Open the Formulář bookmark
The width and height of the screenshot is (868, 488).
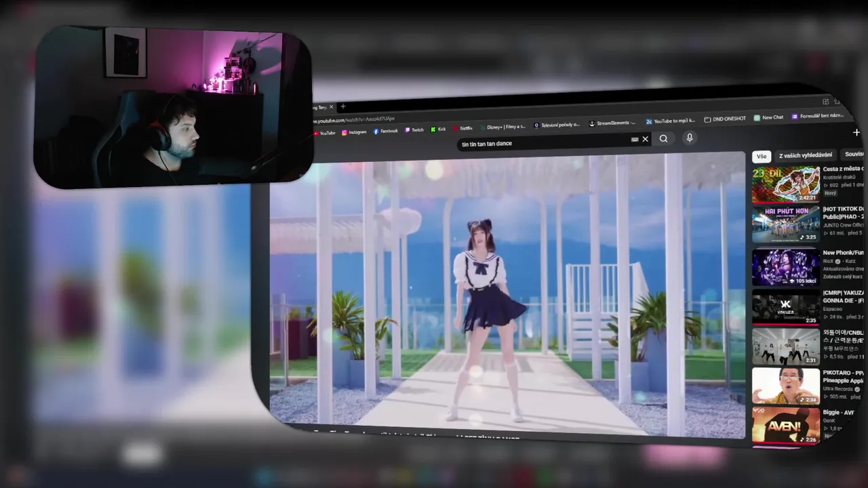click(x=818, y=116)
